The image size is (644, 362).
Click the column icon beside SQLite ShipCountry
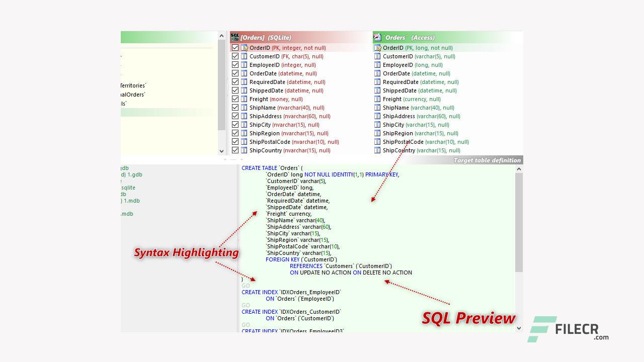click(x=245, y=150)
